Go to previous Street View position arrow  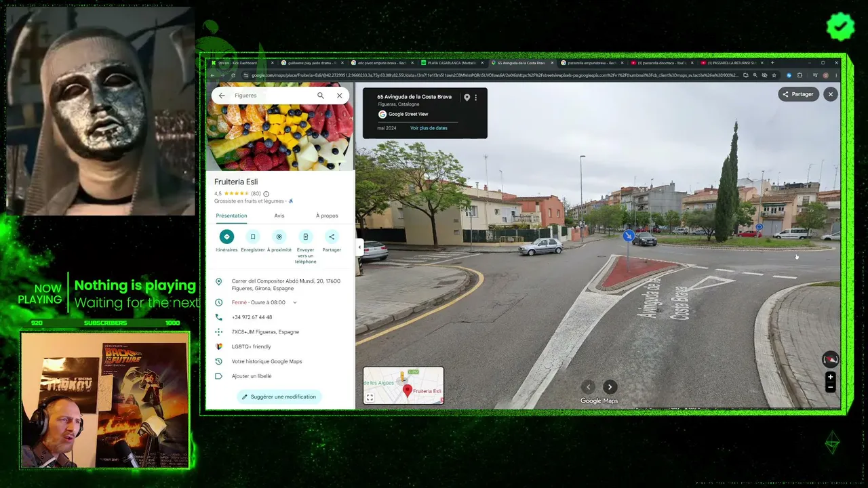click(x=589, y=387)
